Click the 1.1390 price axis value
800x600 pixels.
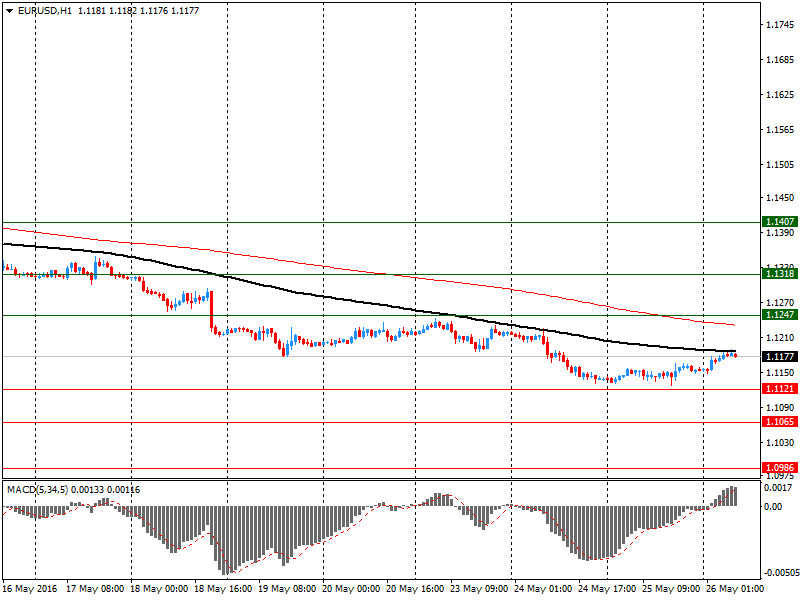(x=780, y=232)
